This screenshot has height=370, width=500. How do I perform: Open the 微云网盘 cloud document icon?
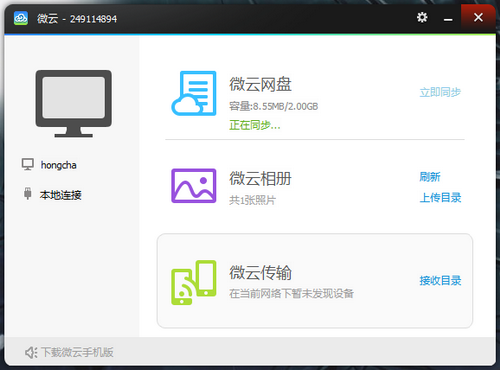coord(194,93)
